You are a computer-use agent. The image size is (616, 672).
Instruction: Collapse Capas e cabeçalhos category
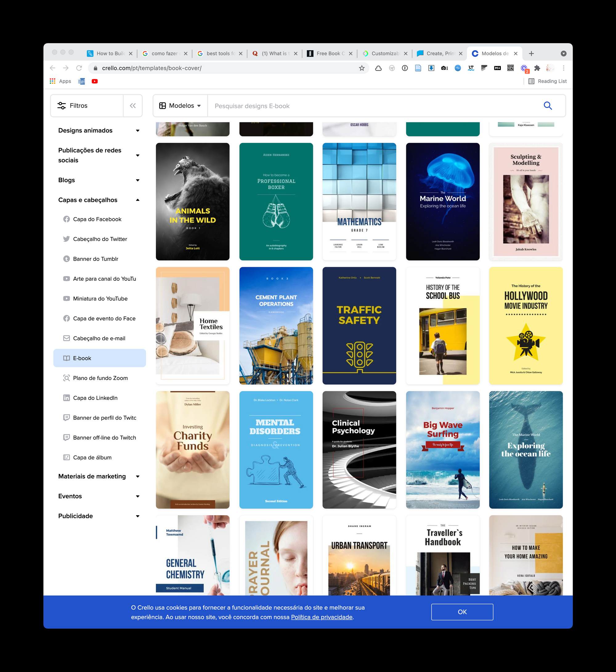[99, 200]
